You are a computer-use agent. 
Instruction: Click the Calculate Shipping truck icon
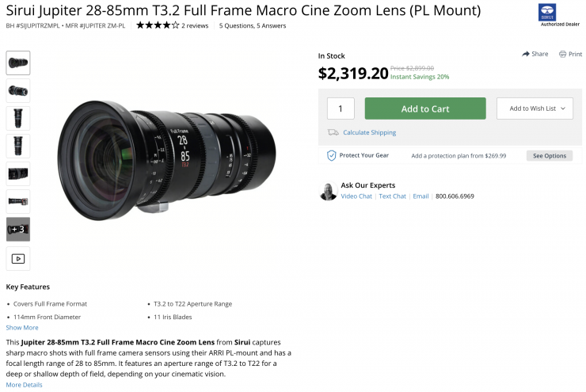pyautogui.click(x=333, y=132)
